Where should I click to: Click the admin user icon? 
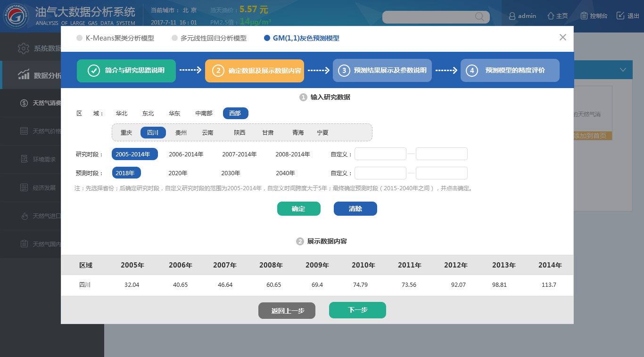click(512, 16)
